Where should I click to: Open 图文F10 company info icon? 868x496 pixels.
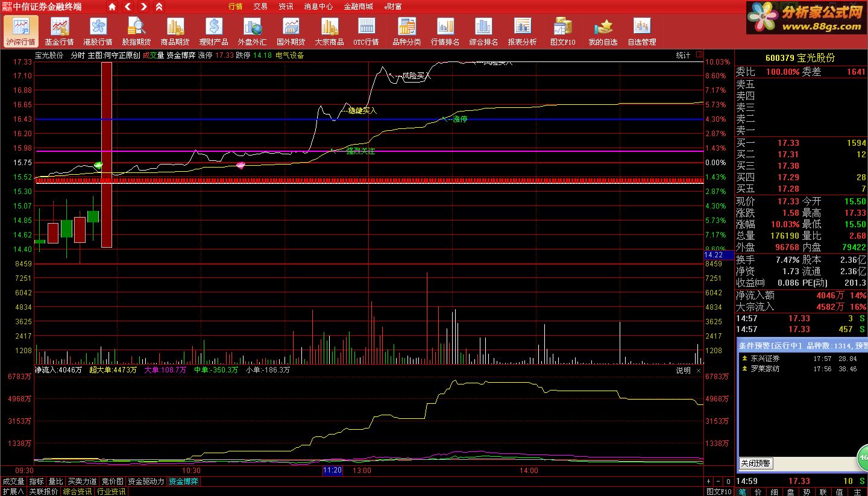pyautogui.click(x=563, y=31)
